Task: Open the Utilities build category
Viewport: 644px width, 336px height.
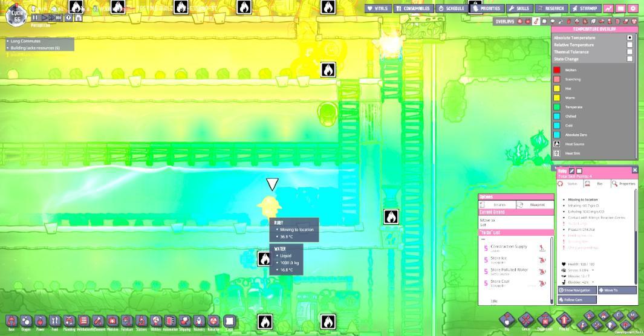Action: [155, 321]
